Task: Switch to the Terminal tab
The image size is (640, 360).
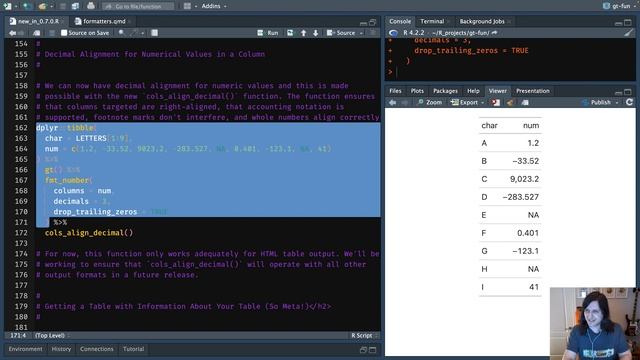Action: click(432, 21)
